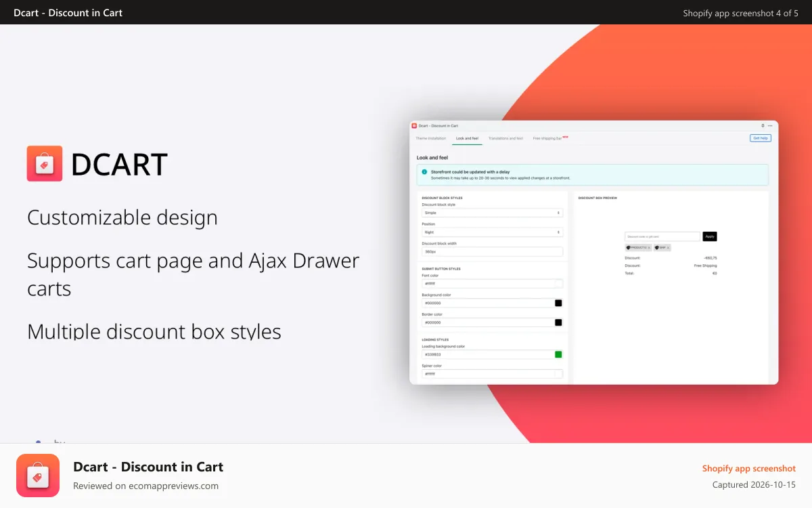Click the 'Multiple discount box styles' text
812x508 pixels.
pos(154,332)
